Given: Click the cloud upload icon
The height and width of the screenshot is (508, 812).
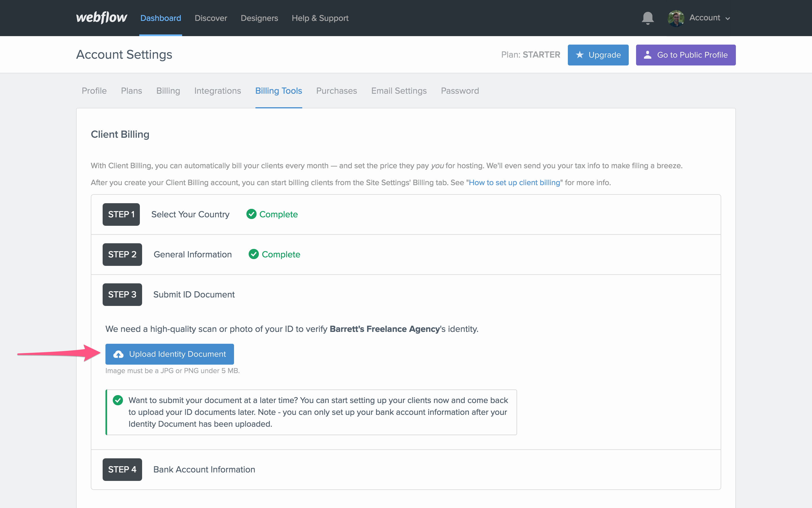Looking at the screenshot, I should click(x=118, y=354).
